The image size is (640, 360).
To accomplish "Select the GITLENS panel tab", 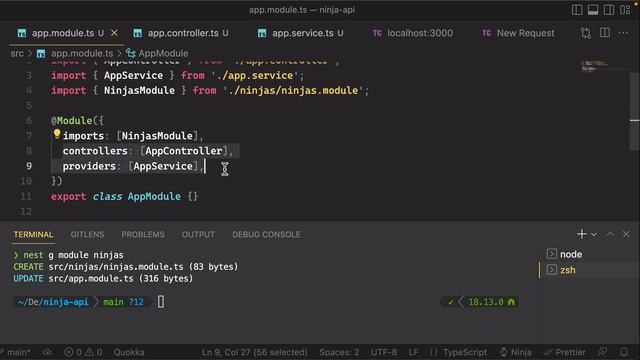I will pyautogui.click(x=87, y=235).
